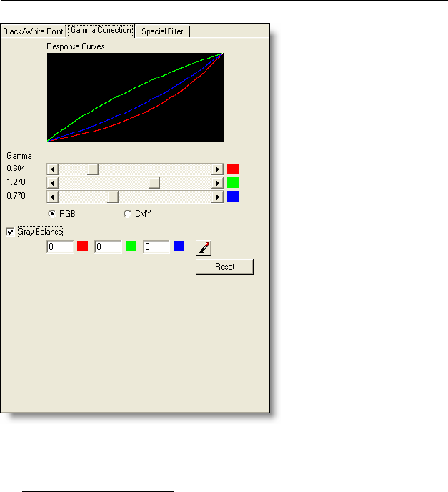Switch to the Black/White Point tab
This screenshot has width=448, height=492.
[x=33, y=31]
